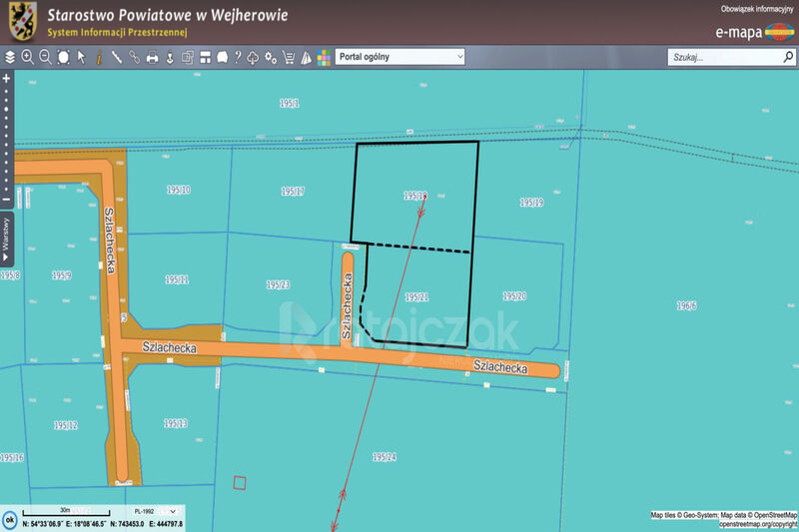The image size is (799, 532).
Task: Select the zoom out magnifier tool
Action: [46, 57]
